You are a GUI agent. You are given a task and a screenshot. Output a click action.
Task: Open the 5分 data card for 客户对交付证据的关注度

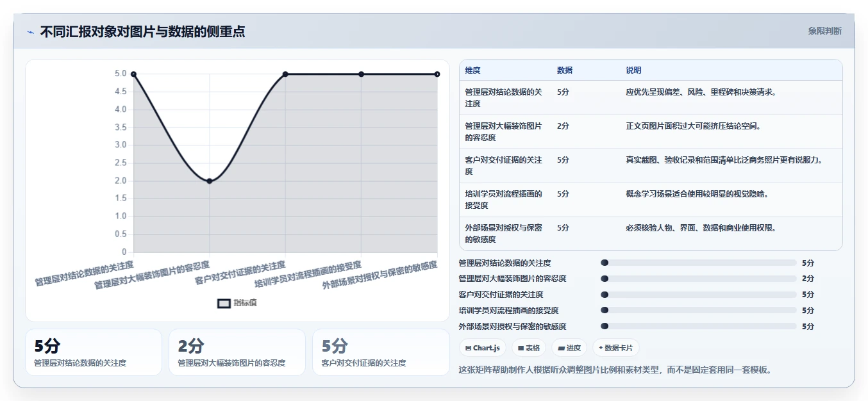tap(381, 352)
